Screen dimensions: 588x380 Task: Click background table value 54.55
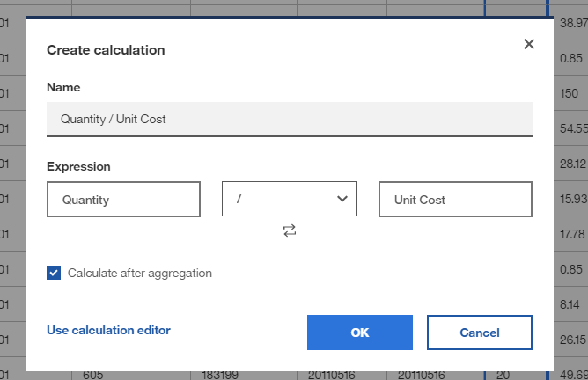(x=574, y=128)
